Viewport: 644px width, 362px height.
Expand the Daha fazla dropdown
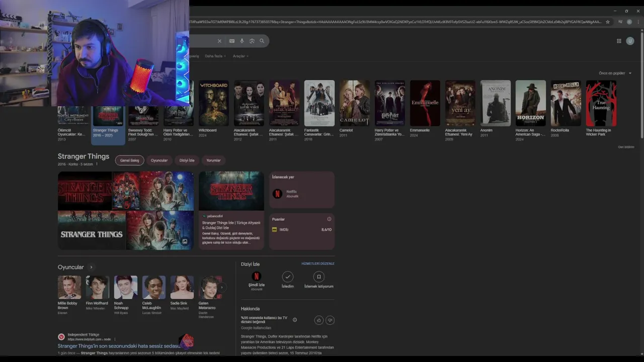coord(215,56)
